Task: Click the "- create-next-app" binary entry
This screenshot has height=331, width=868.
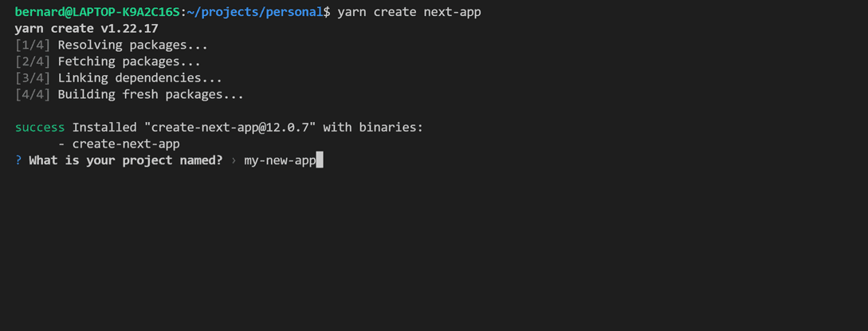Action: click(119, 144)
